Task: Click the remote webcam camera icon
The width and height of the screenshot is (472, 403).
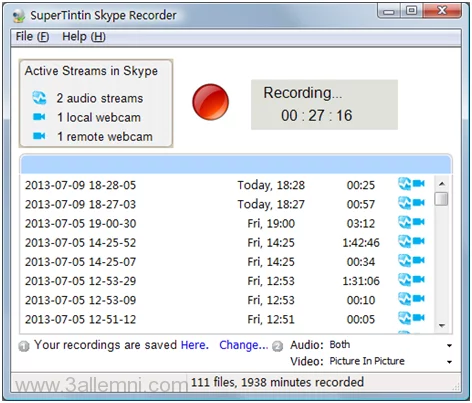Action: pyautogui.click(x=39, y=136)
